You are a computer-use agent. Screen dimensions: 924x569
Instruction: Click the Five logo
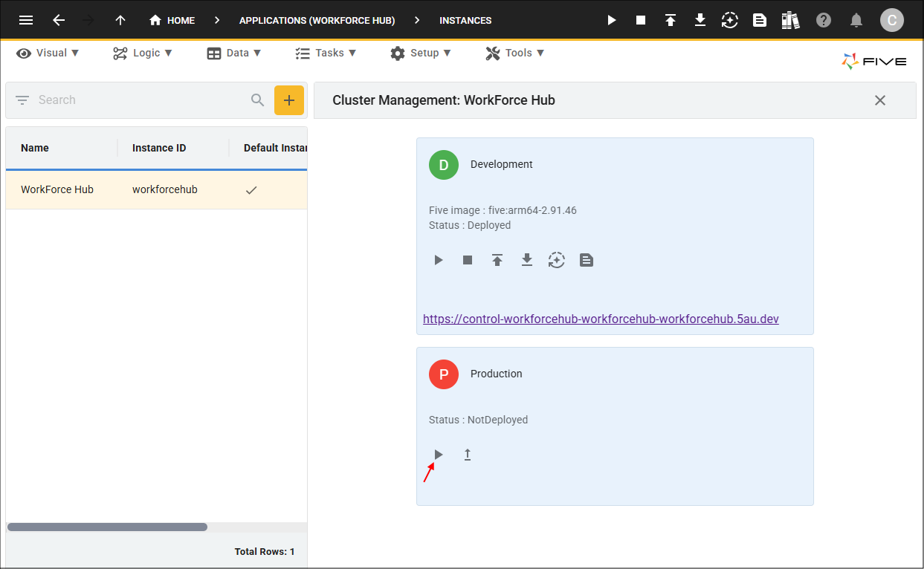coord(874,61)
